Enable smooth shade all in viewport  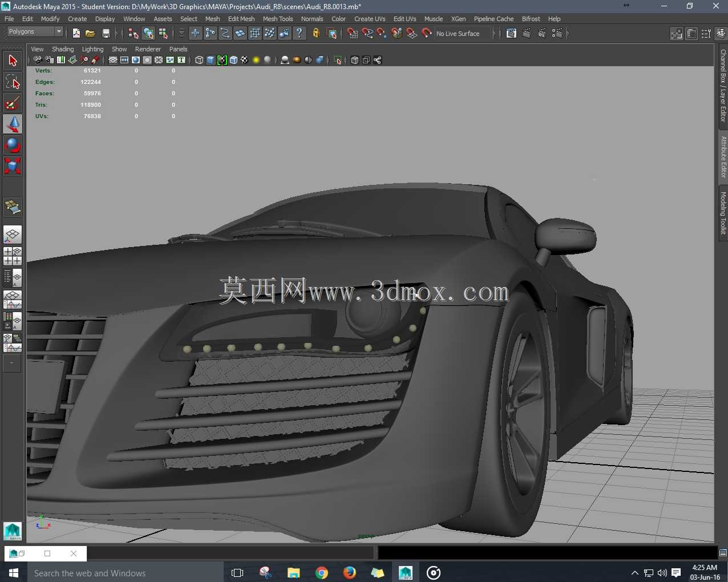[x=211, y=60]
